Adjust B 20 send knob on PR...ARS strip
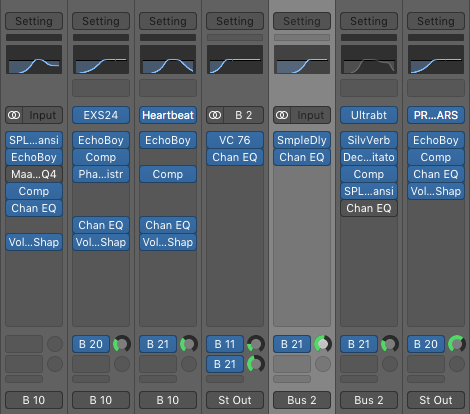The width and height of the screenshot is (470, 414). click(x=457, y=344)
